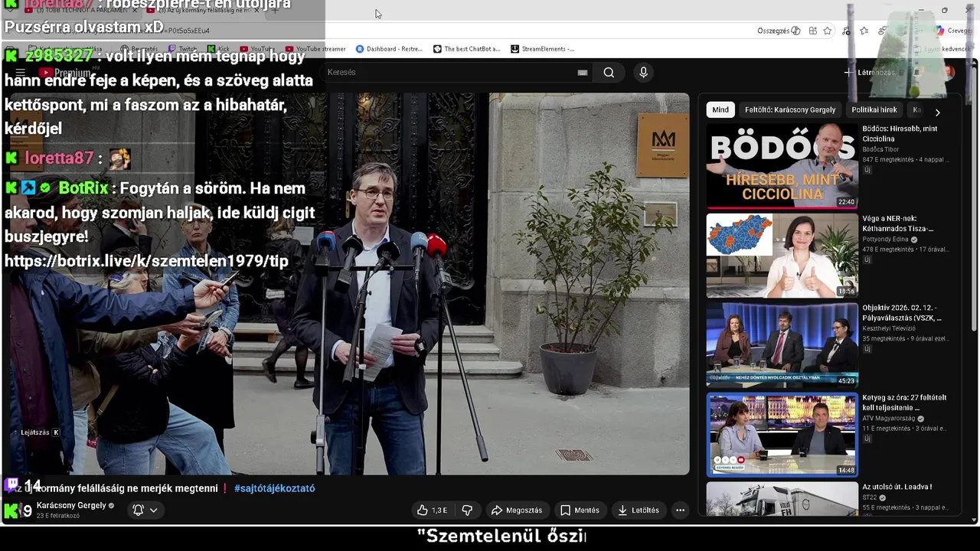The height and width of the screenshot is (551, 980).
Task: Show more filter chips with right arrow
Action: pos(937,112)
